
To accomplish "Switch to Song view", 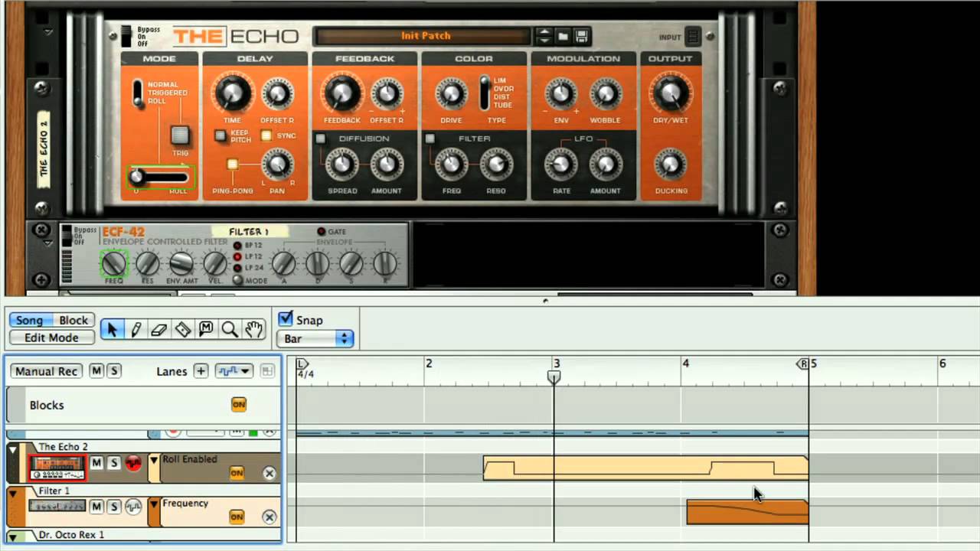I will tap(29, 321).
